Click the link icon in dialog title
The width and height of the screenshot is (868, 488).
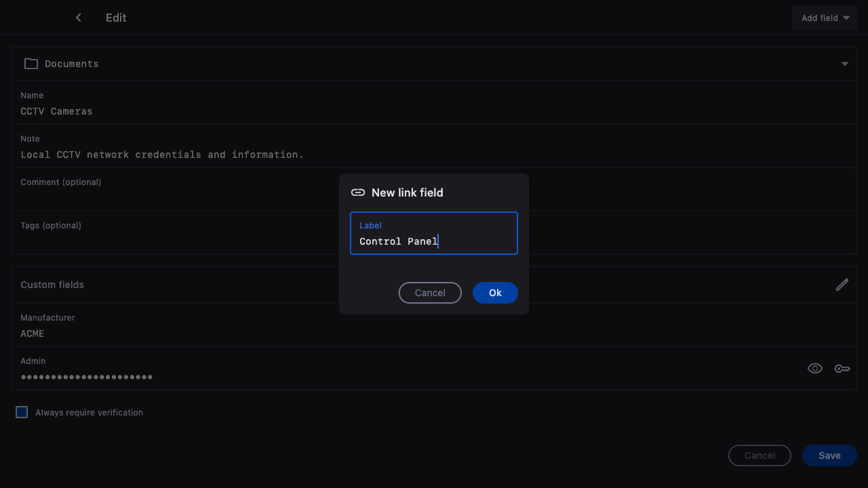tap(358, 192)
